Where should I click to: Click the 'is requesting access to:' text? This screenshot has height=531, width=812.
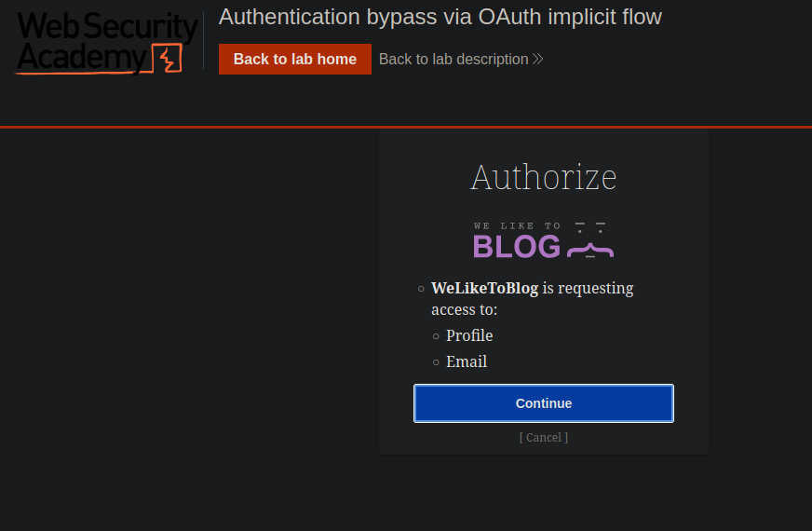[587, 289]
